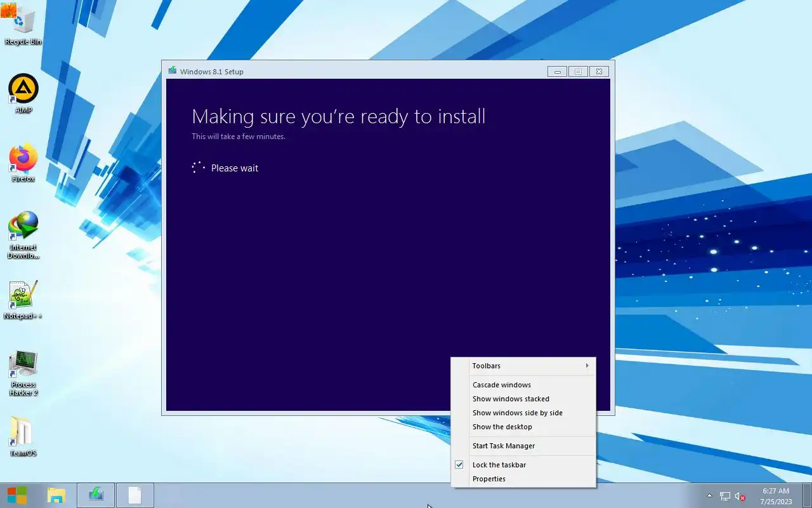Minimize the Windows 8.1 Setup window

tap(557, 72)
